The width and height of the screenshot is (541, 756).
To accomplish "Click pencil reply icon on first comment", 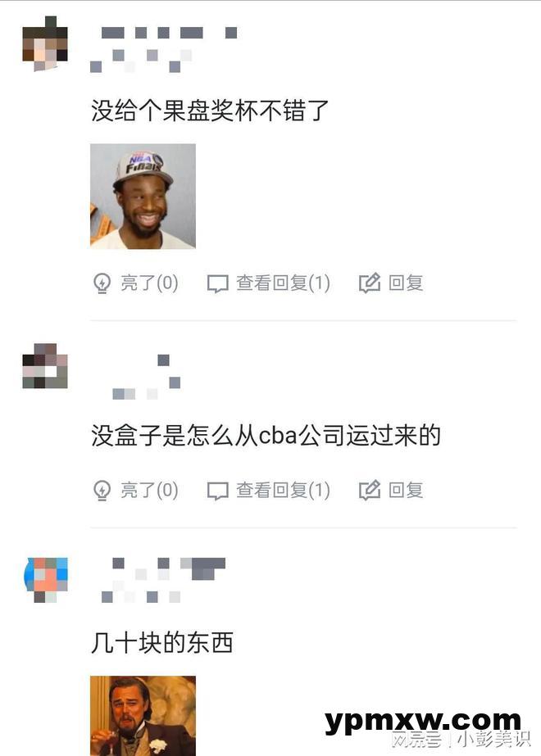I will tap(370, 283).
